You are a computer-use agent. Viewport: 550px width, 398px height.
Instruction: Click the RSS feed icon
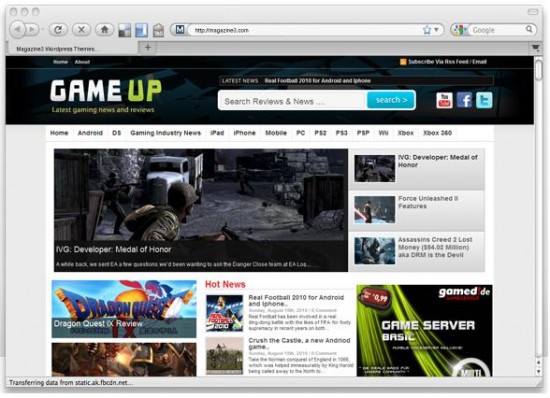tap(403, 62)
